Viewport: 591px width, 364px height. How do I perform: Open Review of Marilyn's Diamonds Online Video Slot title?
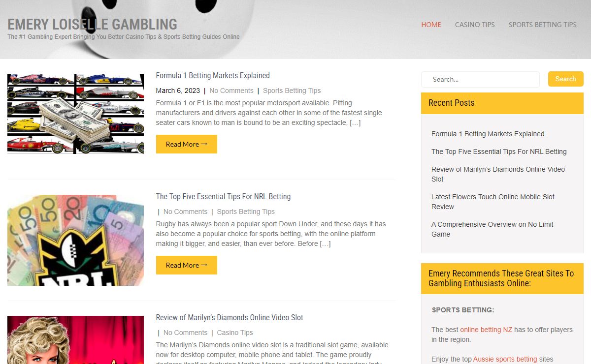[x=230, y=318]
